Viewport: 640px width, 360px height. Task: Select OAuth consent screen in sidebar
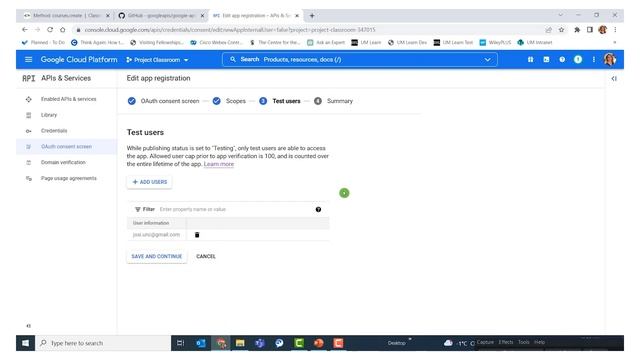pos(66,147)
